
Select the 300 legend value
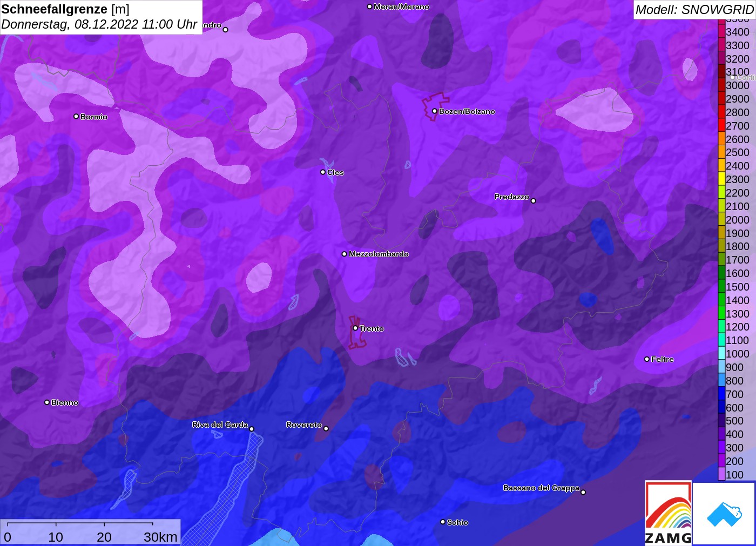(x=734, y=448)
